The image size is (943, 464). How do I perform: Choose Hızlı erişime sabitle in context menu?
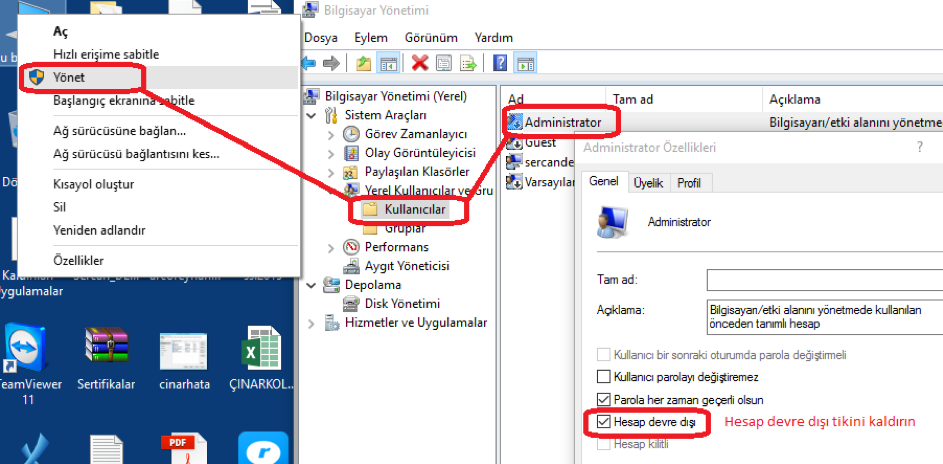click(158, 55)
